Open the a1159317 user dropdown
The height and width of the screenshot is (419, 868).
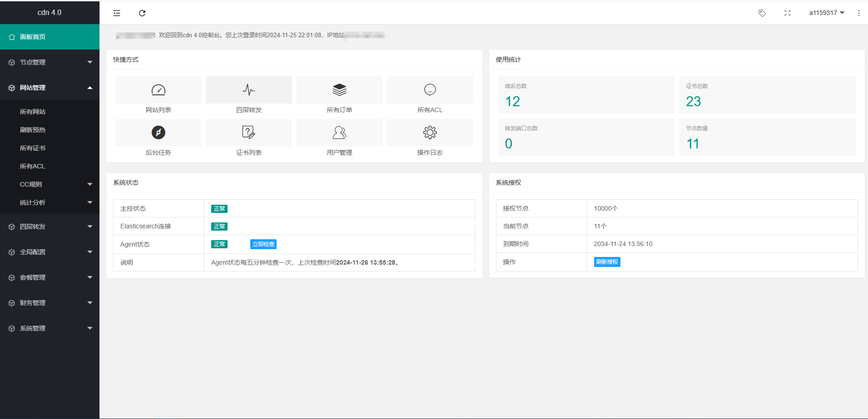tap(826, 13)
